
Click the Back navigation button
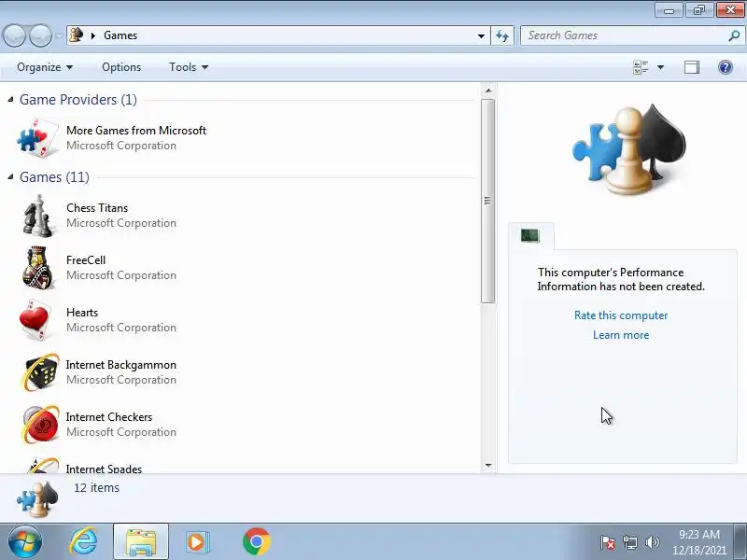click(14, 35)
